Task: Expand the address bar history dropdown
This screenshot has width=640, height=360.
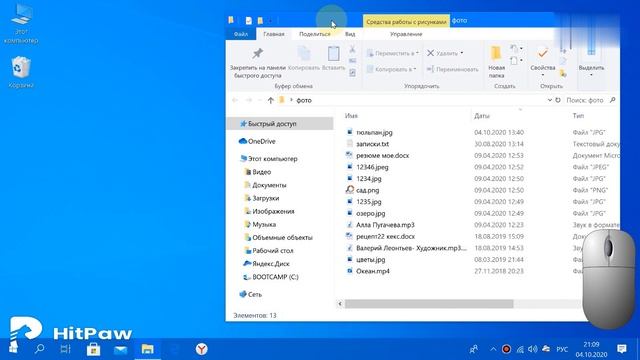Action: pyautogui.click(x=549, y=100)
